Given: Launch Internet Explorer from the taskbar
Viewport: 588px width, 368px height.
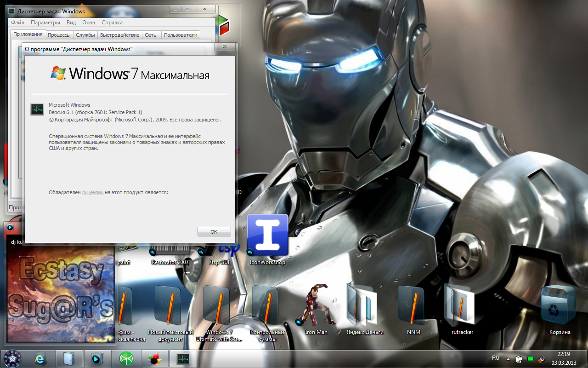Looking at the screenshot, I should (41, 359).
